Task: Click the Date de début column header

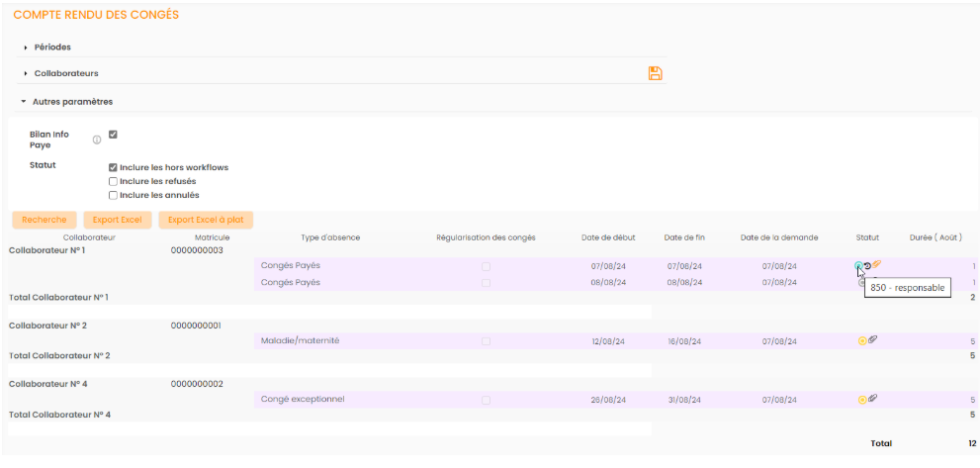Action: [x=607, y=237]
